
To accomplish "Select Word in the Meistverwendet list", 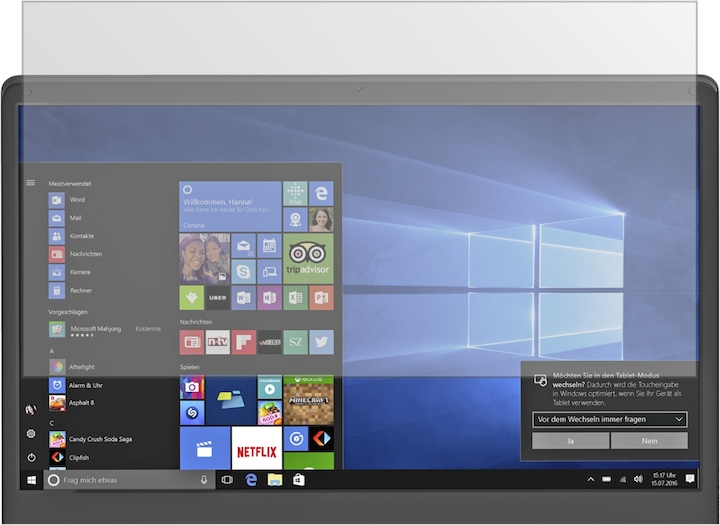I will point(77,200).
